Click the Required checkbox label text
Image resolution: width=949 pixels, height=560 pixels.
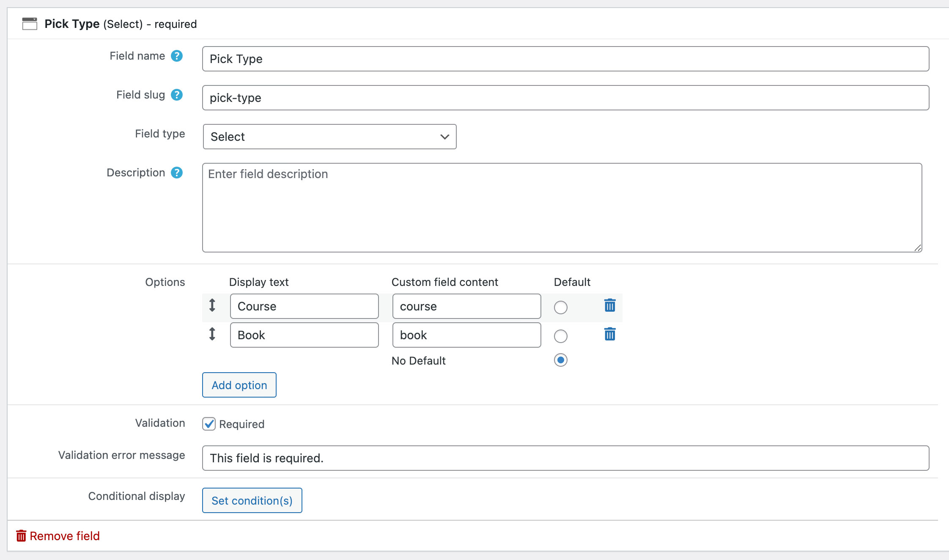pyautogui.click(x=242, y=424)
